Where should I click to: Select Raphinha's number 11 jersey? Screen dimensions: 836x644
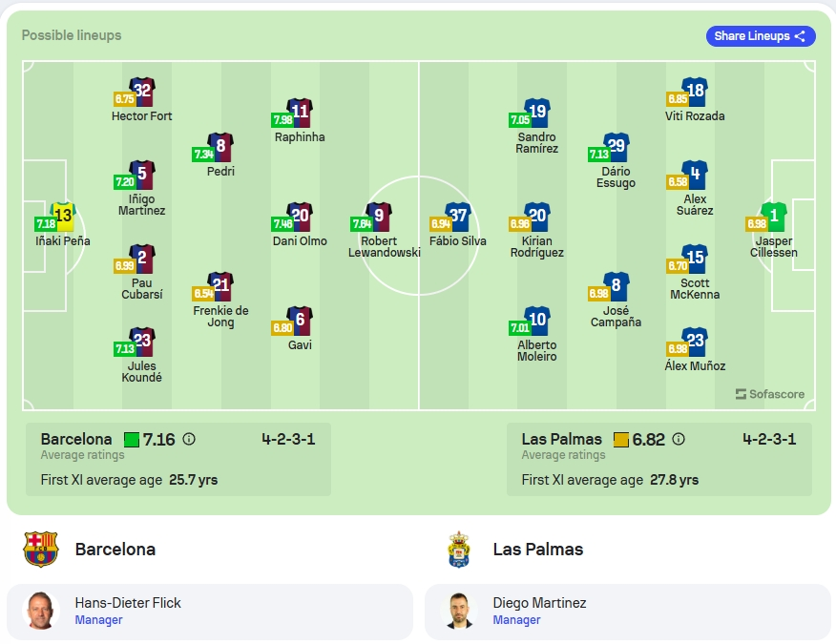pyautogui.click(x=300, y=112)
